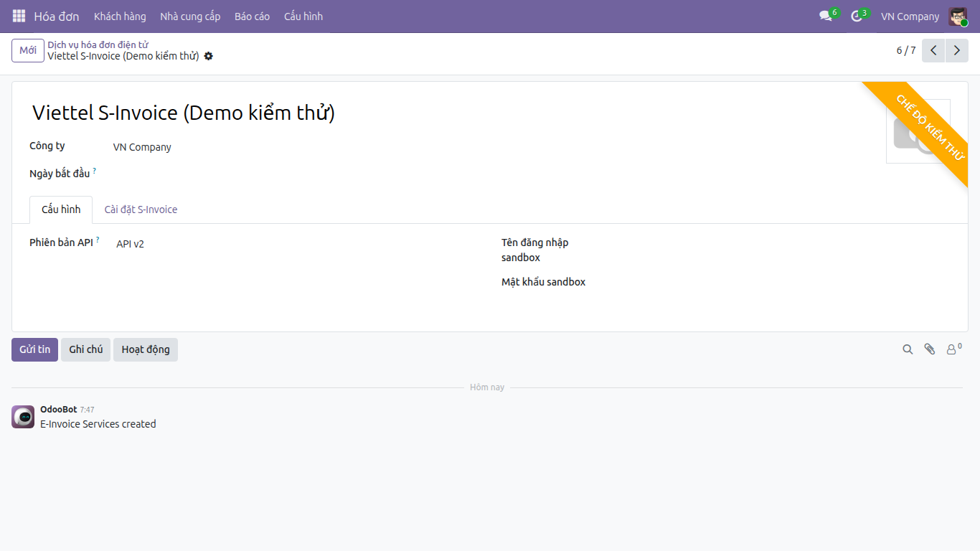
Task: Open the Cấu hình menu
Action: [303, 16]
